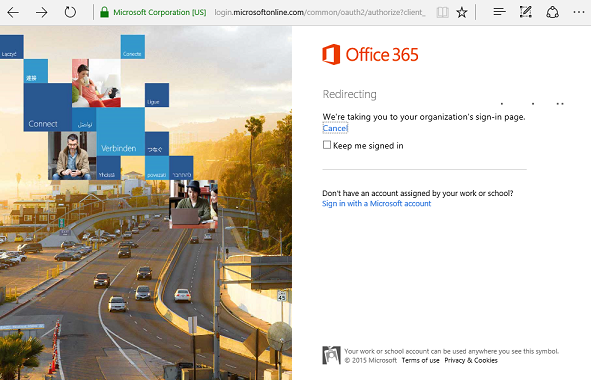This screenshot has height=380, width=591.
Task: Open the Hub panel
Action: [x=499, y=12]
